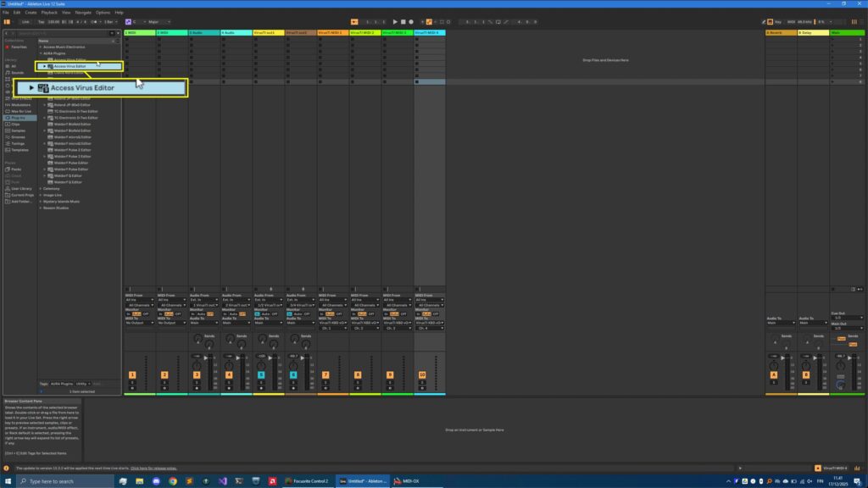Open the Options menu
The width and height of the screenshot is (868, 488).
click(103, 12)
